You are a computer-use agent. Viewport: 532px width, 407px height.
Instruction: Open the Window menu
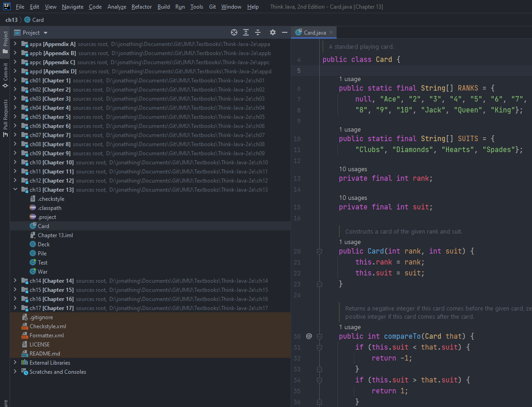click(231, 7)
